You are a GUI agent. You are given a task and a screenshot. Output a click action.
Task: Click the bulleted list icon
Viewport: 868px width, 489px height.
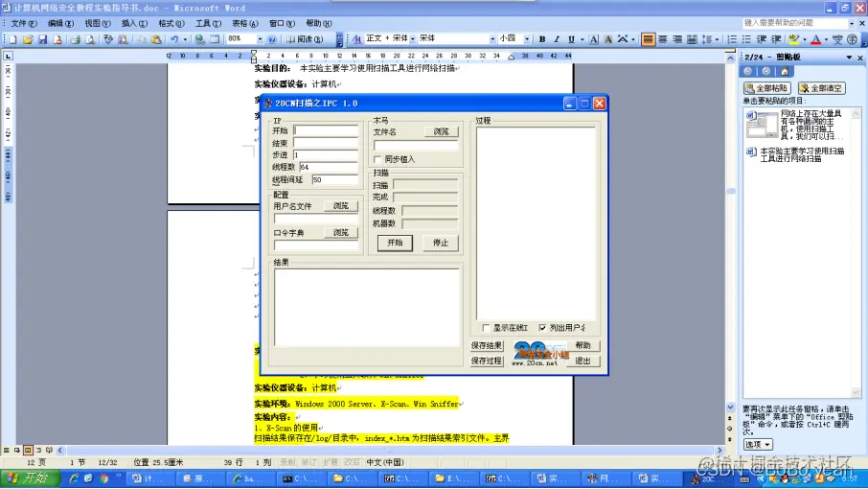[x=746, y=38]
